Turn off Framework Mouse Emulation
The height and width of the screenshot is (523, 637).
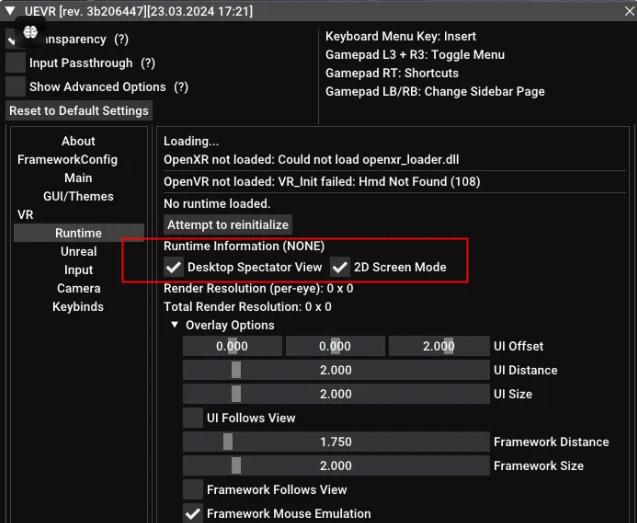pos(193,513)
